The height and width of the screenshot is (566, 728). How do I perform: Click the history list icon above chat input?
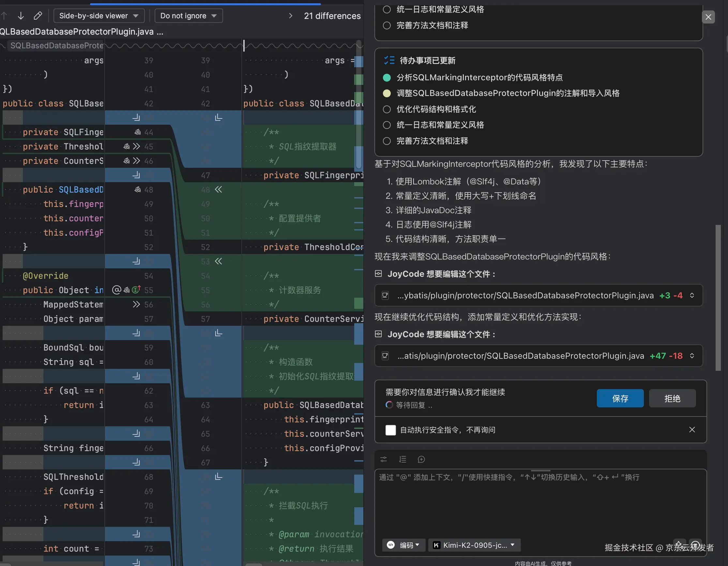click(x=402, y=459)
